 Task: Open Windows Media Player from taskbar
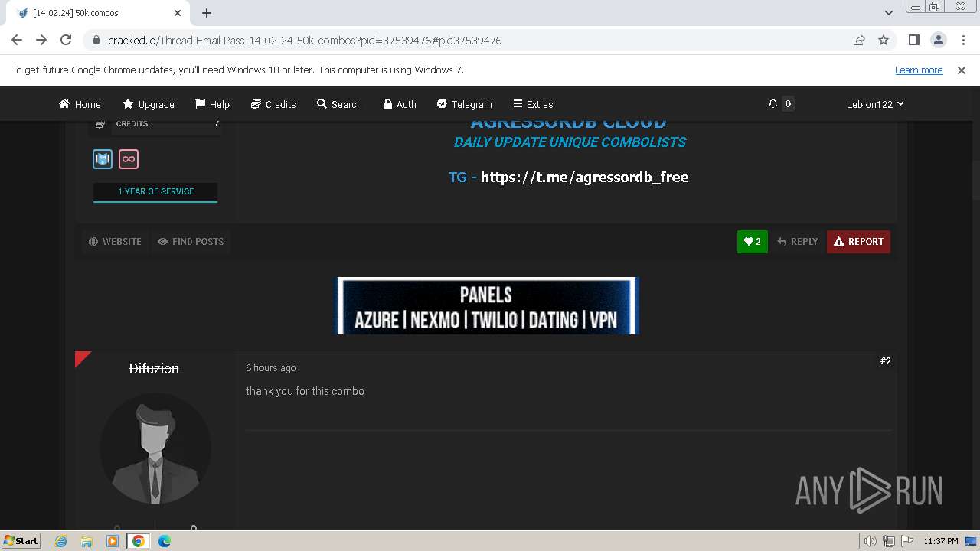coord(113,541)
